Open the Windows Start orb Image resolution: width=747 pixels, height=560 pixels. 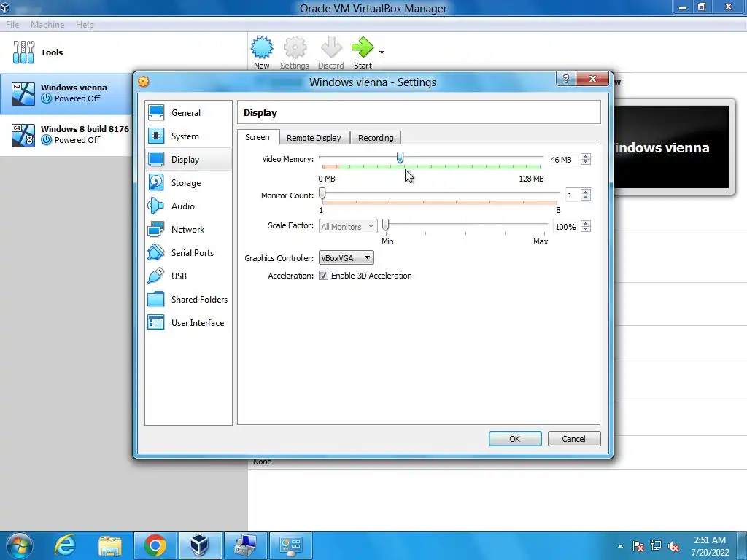20,545
